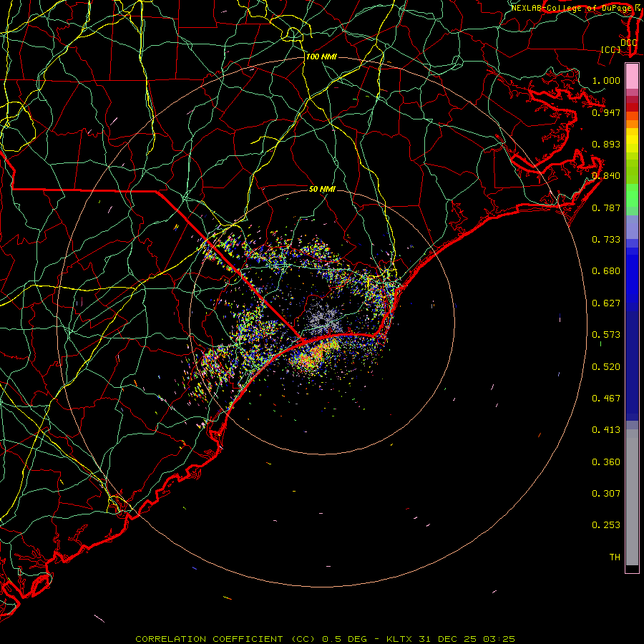Viewport: 644px width, 644px height.
Task: Click the "KLTX" radar site identifier
Action: pyautogui.click(x=401, y=639)
